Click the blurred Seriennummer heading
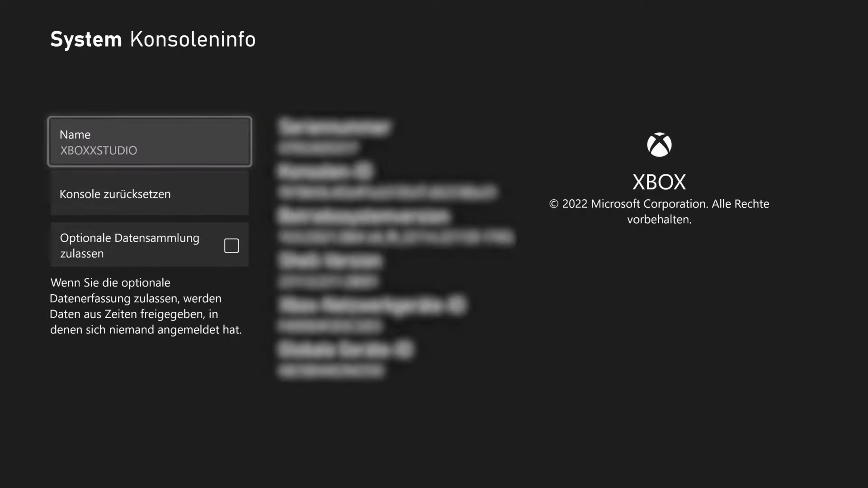The image size is (868, 488). [x=335, y=127]
